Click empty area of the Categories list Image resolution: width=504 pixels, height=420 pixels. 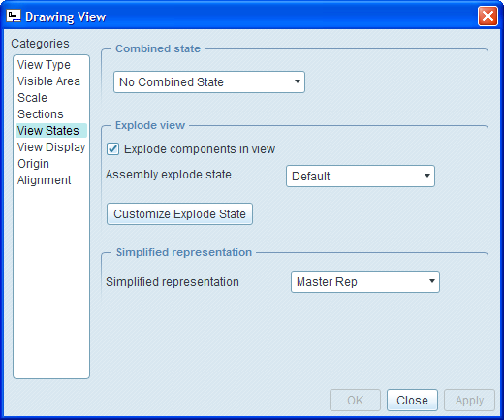point(51,281)
